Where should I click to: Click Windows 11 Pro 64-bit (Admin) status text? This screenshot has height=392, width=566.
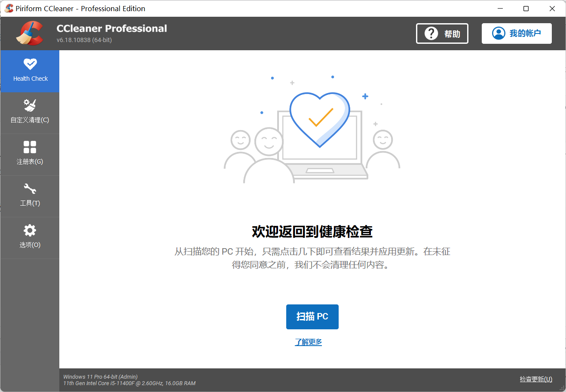101,377
